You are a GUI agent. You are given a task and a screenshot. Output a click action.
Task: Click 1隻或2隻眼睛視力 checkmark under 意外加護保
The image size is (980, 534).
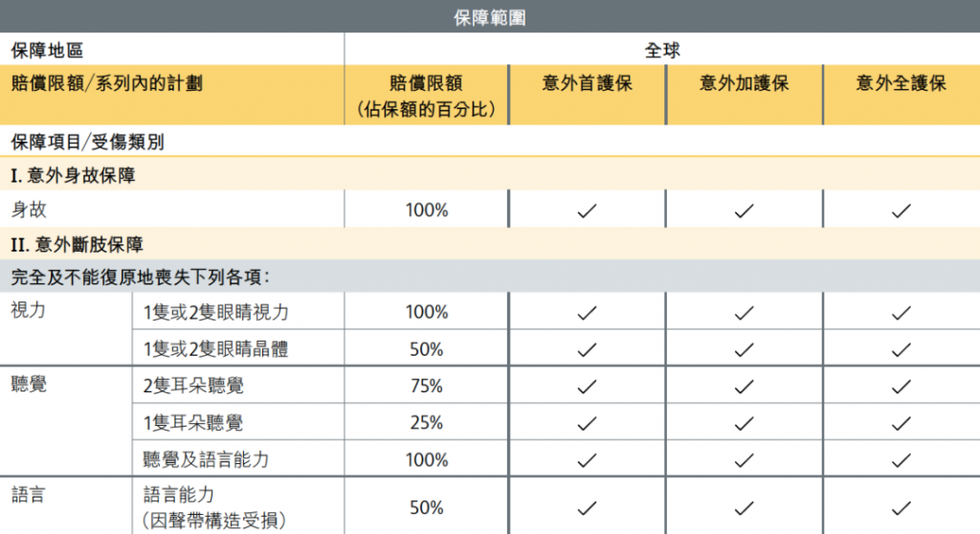click(x=744, y=313)
